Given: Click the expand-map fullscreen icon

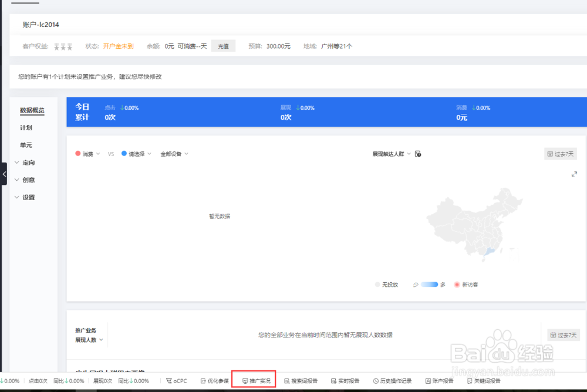Looking at the screenshot, I should [x=574, y=174].
